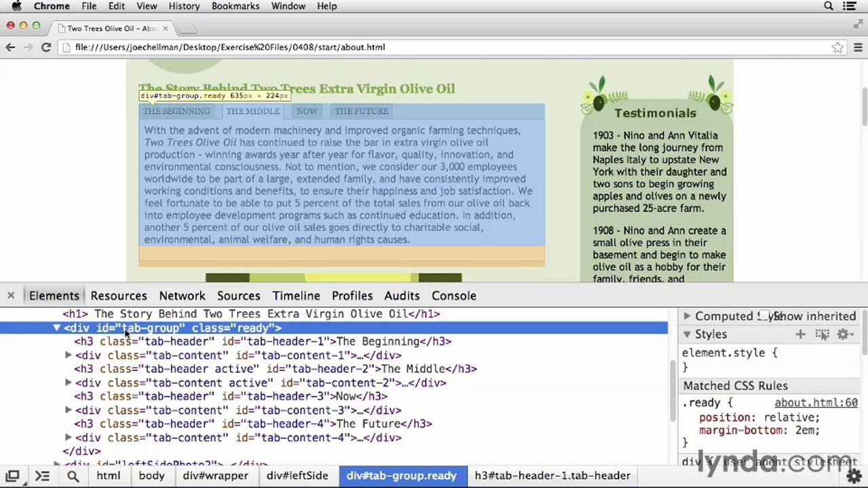
Task: Click the div#tab-group.ready breadcrumb
Action: point(401,476)
